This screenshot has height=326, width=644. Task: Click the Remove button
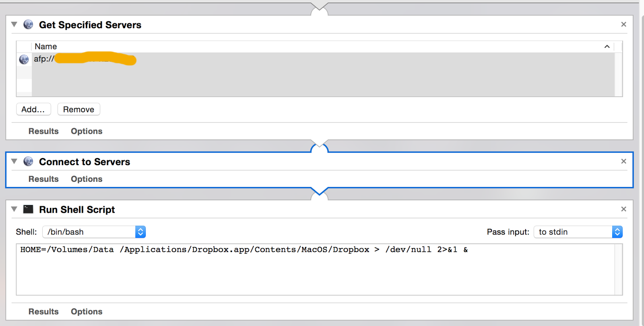(x=78, y=109)
